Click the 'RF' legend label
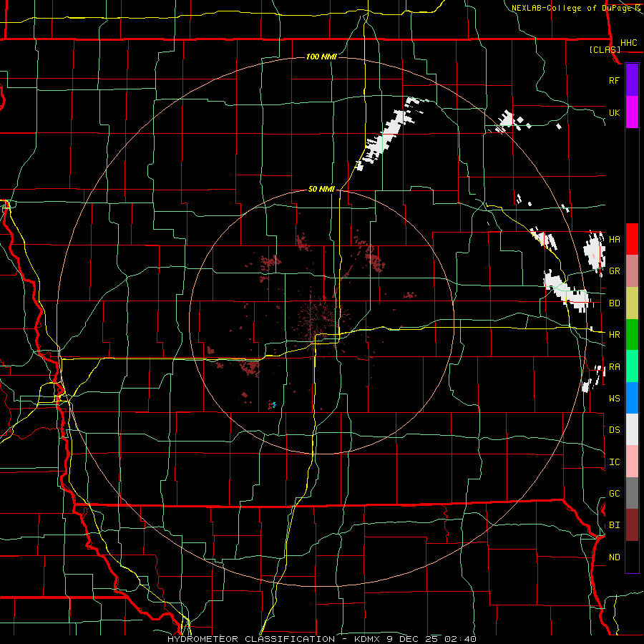Image resolution: width=644 pixels, height=644 pixels. click(614, 80)
